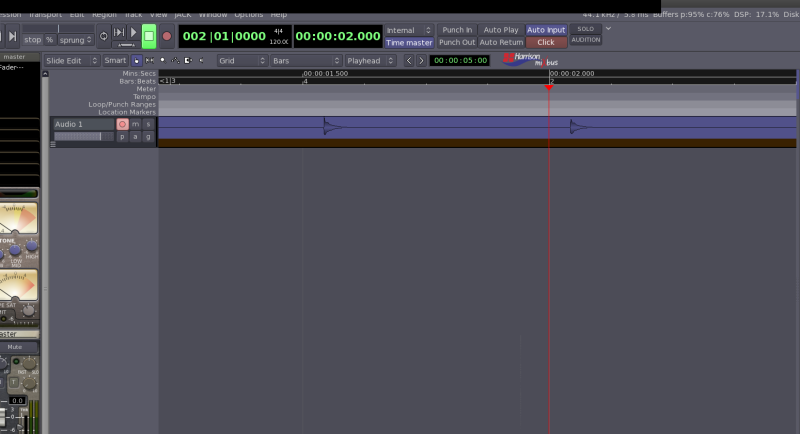Click the stop shuttle speed display
This screenshot has height=434, width=800.
click(33, 40)
